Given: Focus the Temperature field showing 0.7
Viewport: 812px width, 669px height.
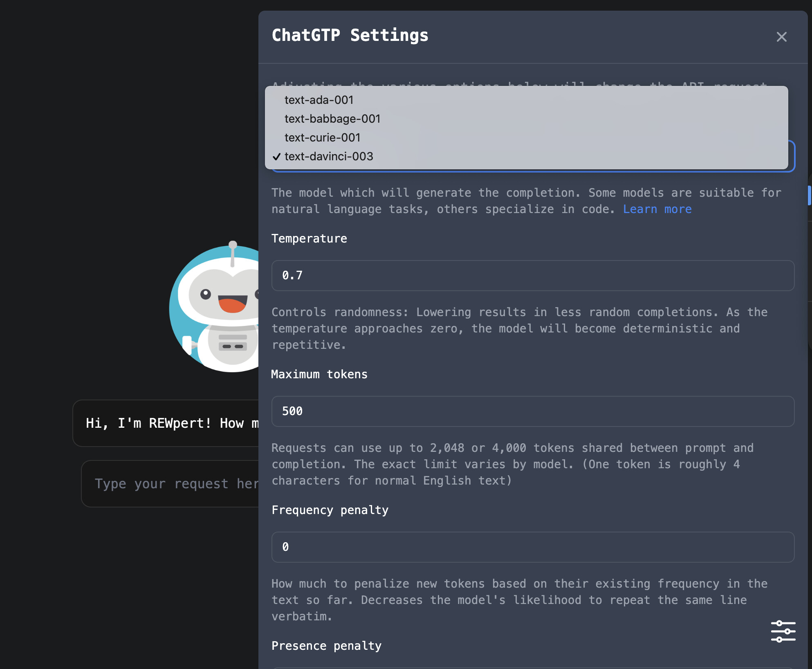Looking at the screenshot, I should 533,275.
